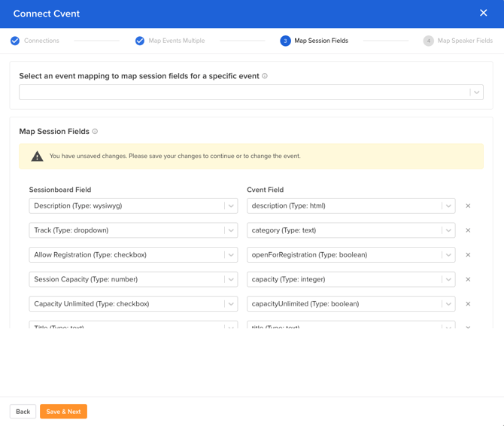Jump to Map Speaker Fields step

[x=465, y=41]
